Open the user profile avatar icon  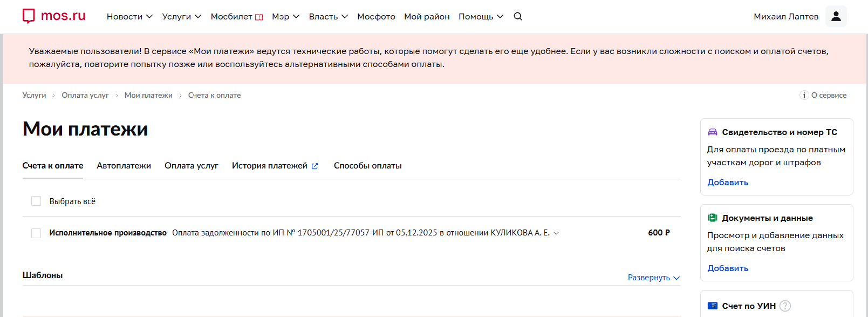[x=836, y=16]
